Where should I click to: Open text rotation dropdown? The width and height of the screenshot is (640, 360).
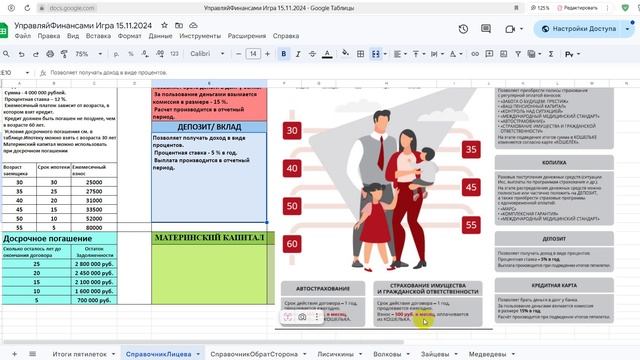456,54
